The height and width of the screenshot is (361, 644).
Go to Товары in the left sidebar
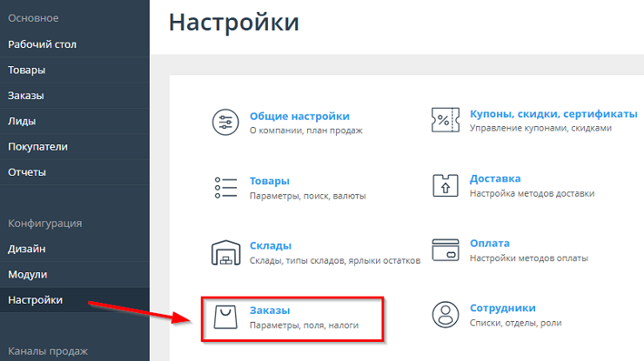pyautogui.click(x=26, y=70)
